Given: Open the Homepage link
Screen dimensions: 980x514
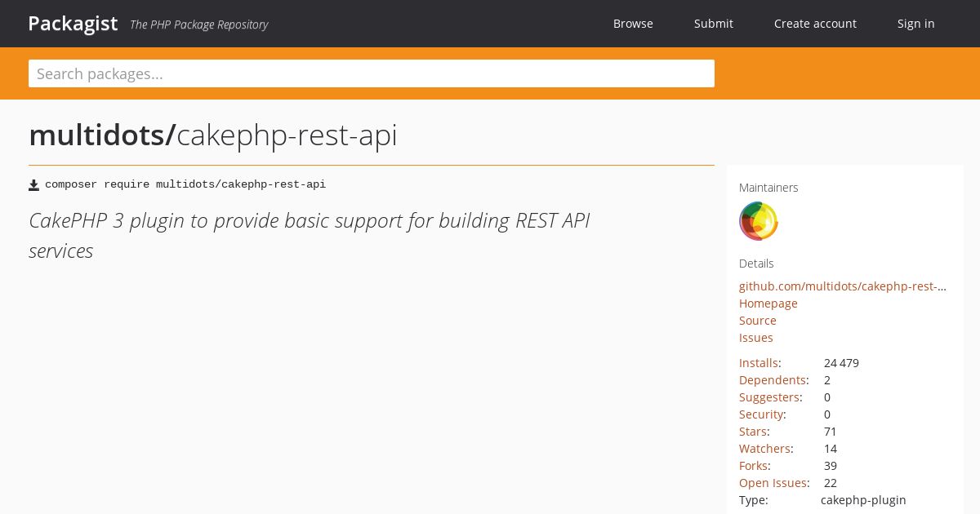Looking at the screenshot, I should point(768,304).
